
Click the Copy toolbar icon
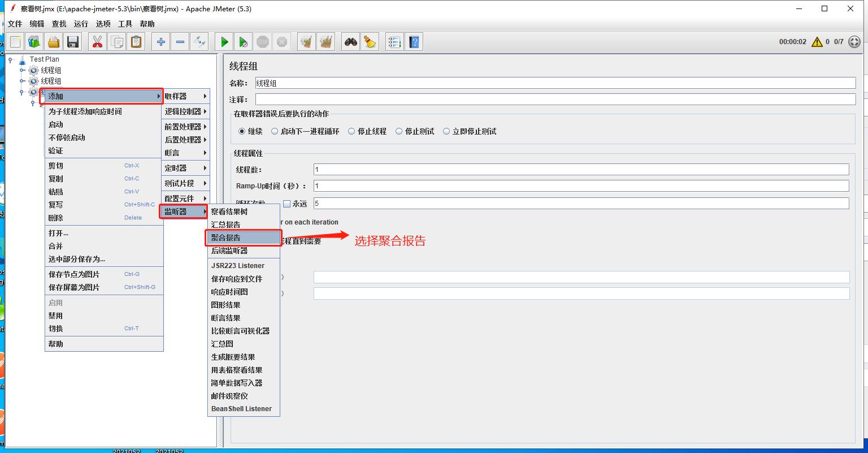click(x=117, y=42)
